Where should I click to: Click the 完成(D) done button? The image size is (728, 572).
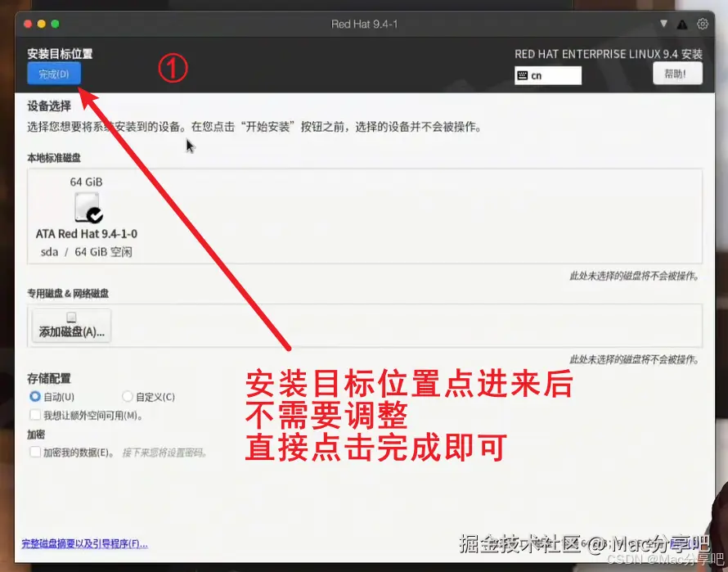pyautogui.click(x=52, y=74)
